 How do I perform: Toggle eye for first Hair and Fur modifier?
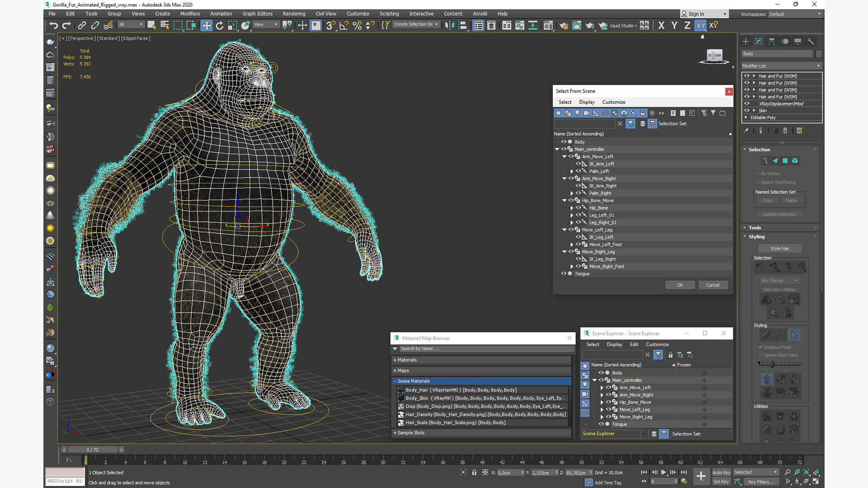(747, 76)
